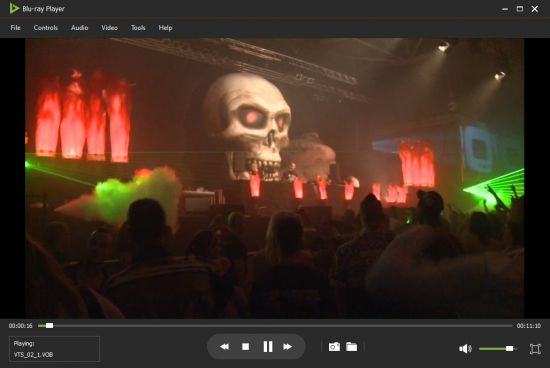Image resolution: width=550 pixels, height=368 pixels.
Task: Open the Controls menu
Action: (46, 28)
